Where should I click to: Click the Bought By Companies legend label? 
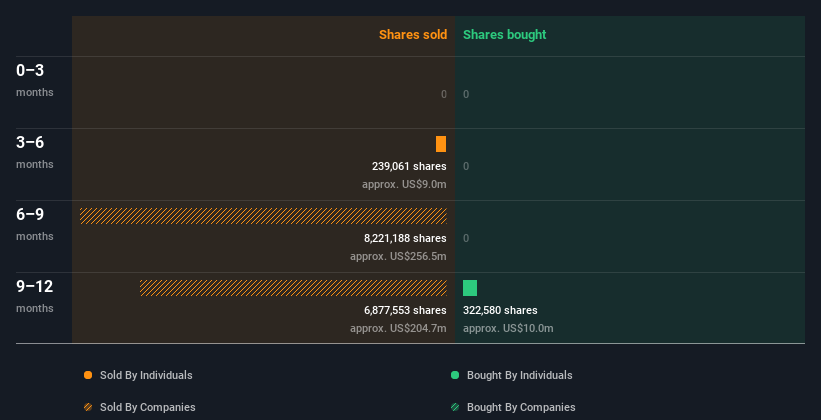pyautogui.click(x=521, y=407)
